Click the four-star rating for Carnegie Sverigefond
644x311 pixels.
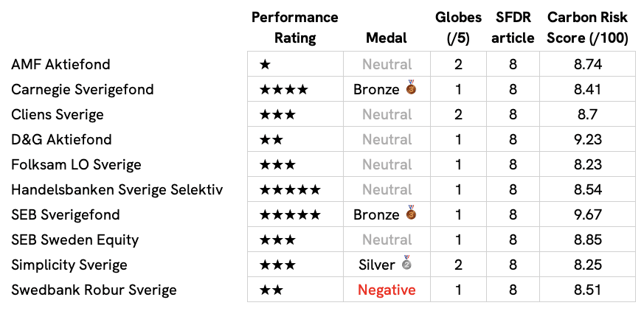click(284, 89)
